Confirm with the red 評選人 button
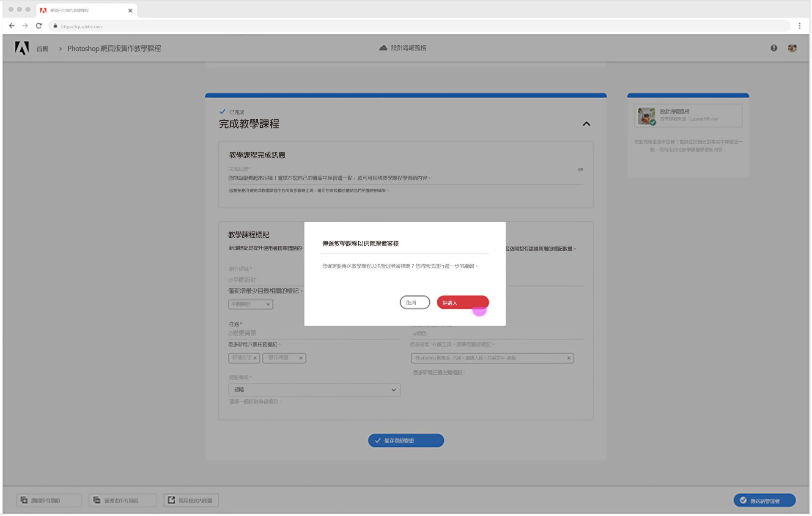 pos(462,303)
